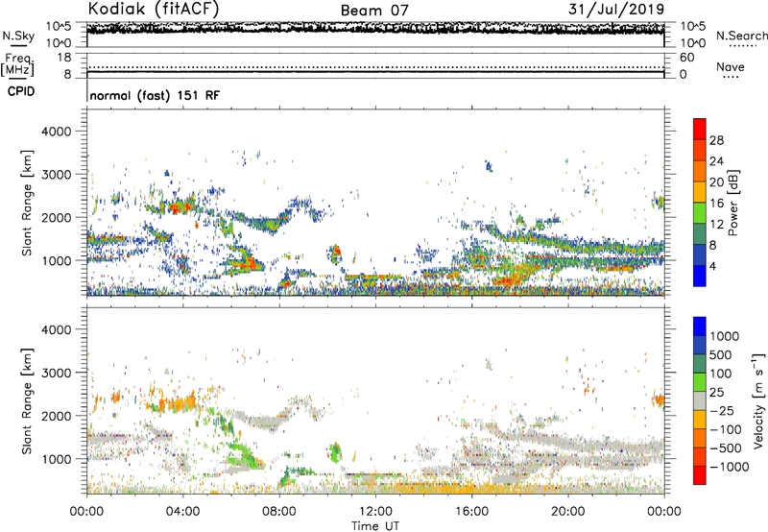Select the "N.Search" legend label
Screen dimensions: 768x532
742,36
